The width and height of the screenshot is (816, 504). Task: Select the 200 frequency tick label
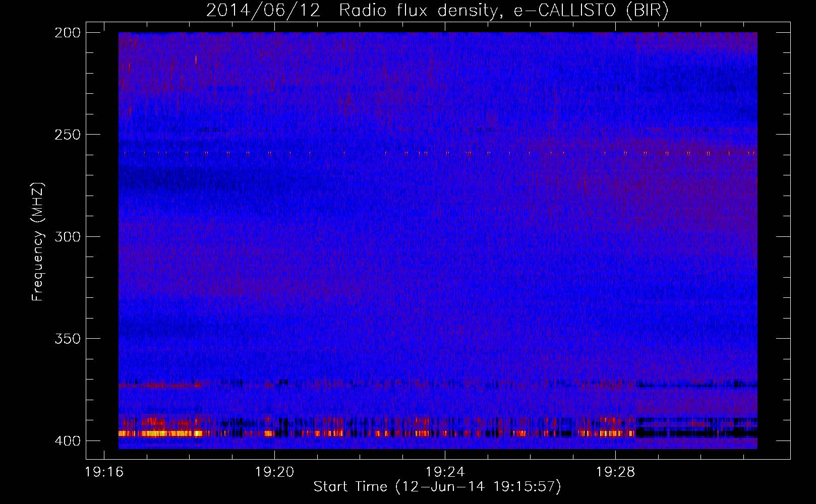coord(68,32)
